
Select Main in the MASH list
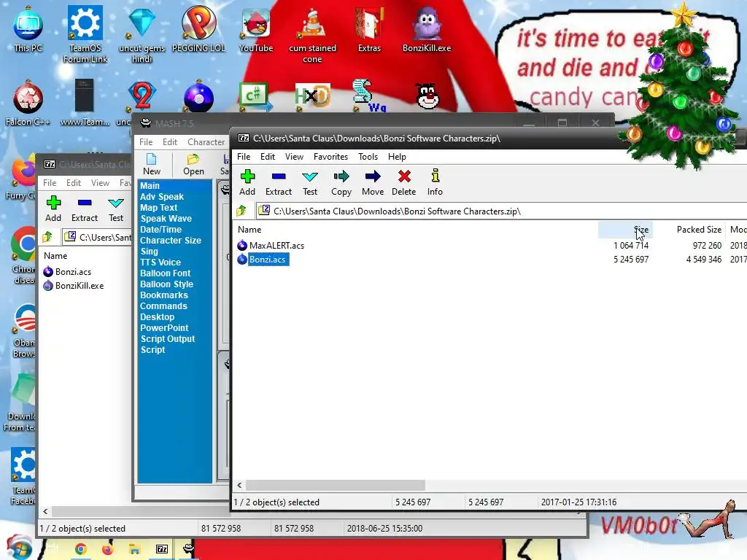[x=150, y=186]
